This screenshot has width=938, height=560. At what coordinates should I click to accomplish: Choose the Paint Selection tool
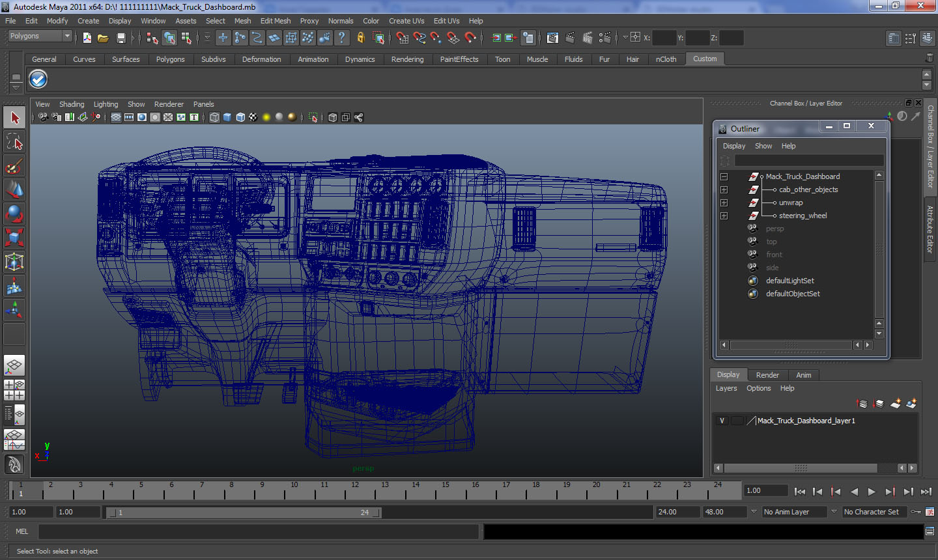pos(14,166)
